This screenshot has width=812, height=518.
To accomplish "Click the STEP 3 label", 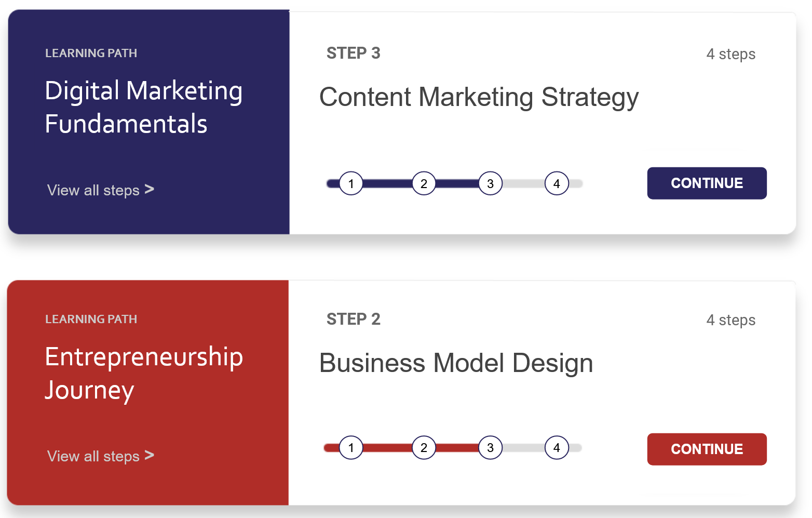I will 353,54.
